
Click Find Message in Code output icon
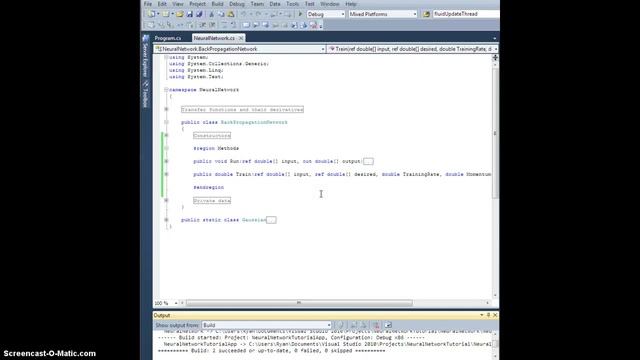pos(339,325)
